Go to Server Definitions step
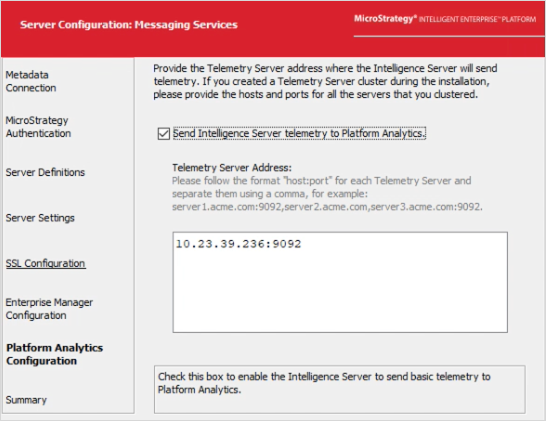 (45, 172)
